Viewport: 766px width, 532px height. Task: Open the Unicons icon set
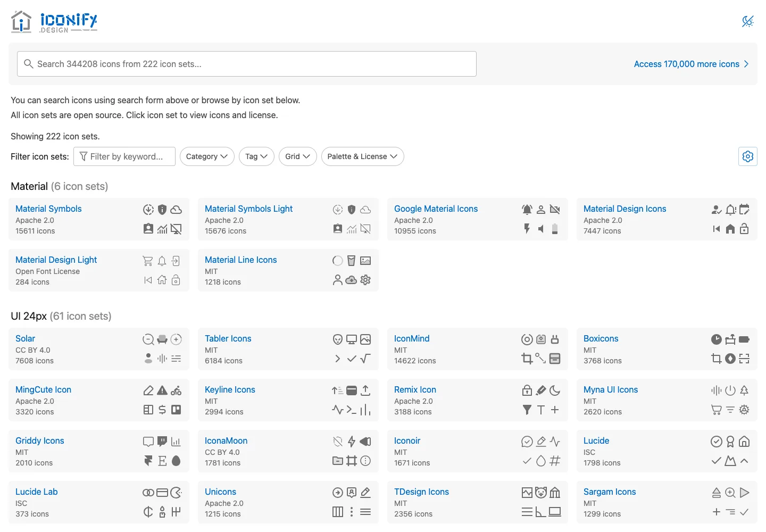pyautogui.click(x=220, y=492)
